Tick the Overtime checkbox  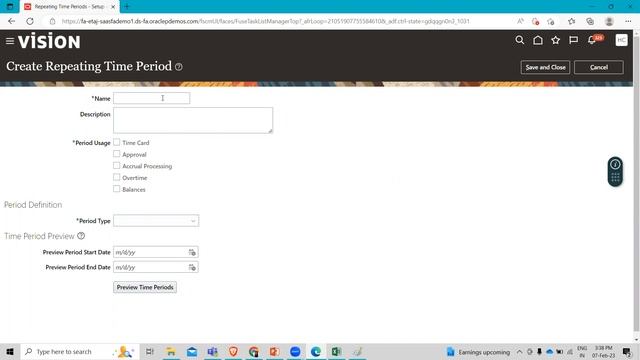[x=117, y=177]
